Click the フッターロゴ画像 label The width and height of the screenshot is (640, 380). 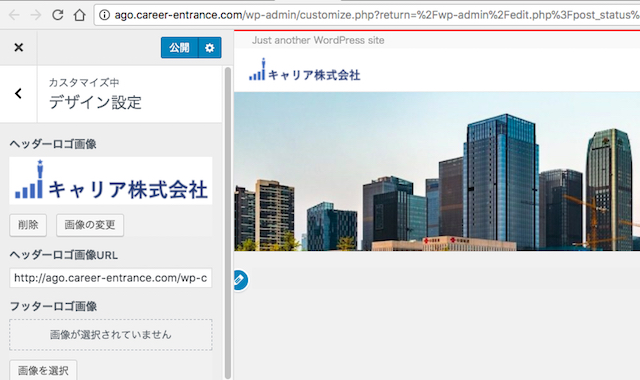click(53, 306)
